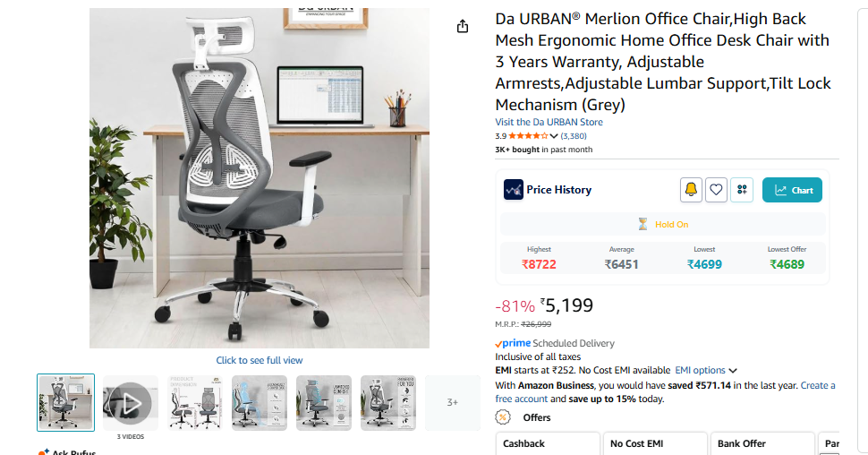The image size is (868, 455).
Task: Open the Cashback offer card
Action: [x=548, y=444]
